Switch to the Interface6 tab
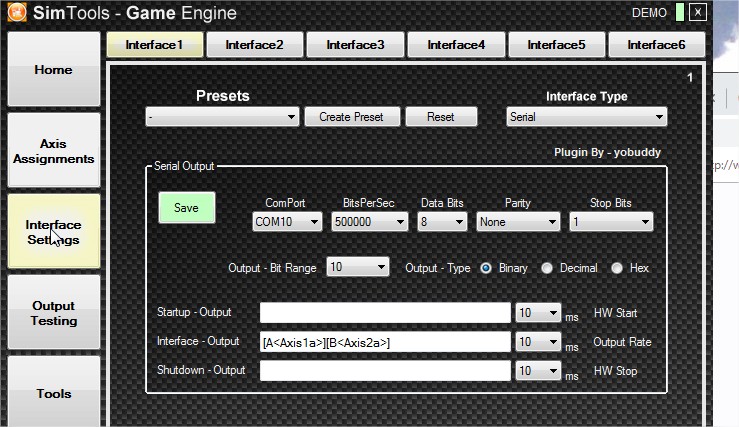 point(657,45)
